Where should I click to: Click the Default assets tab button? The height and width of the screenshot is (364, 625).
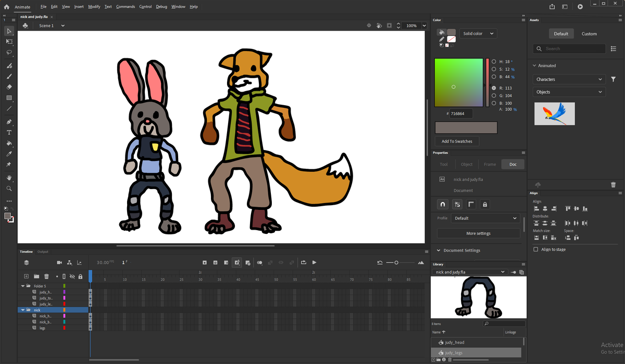pyautogui.click(x=561, y=34)
